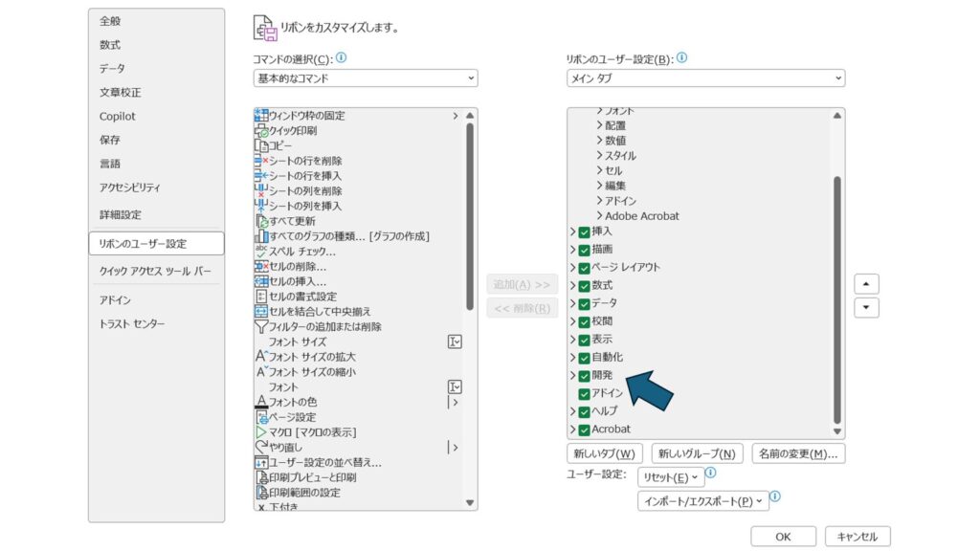Click the info icon beside コマンドの選択
Viewport: 980px width, 551px height.
point(342,58)
